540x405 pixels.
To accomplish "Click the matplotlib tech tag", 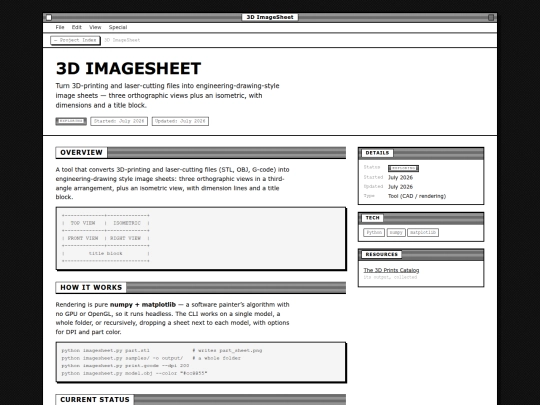I will pos(423,232).
